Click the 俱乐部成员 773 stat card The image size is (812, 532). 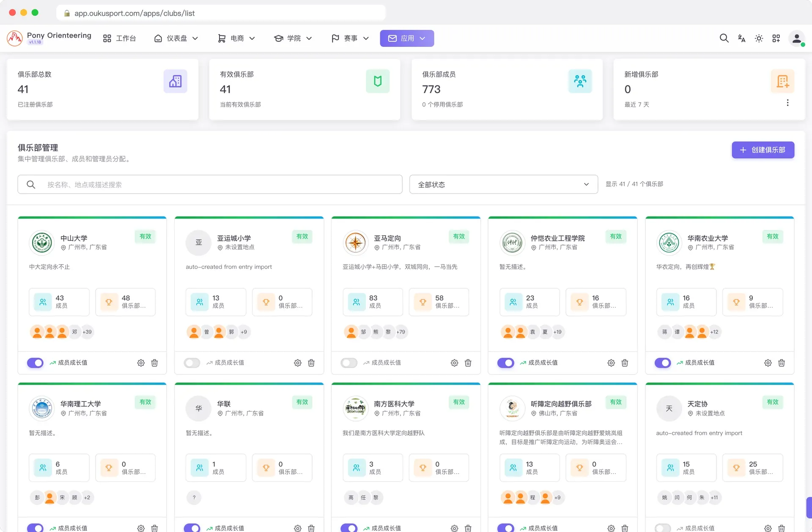click(x=507, y=90)
